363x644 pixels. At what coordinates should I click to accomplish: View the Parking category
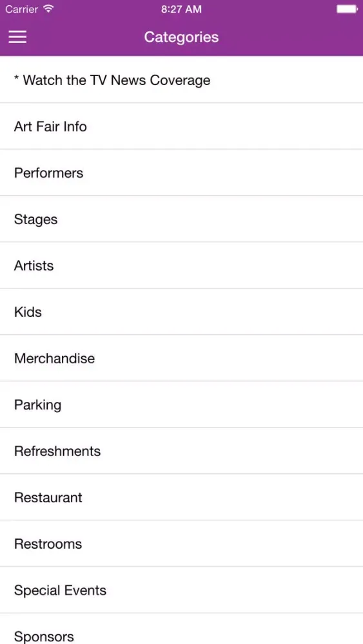tap(181, 404)
